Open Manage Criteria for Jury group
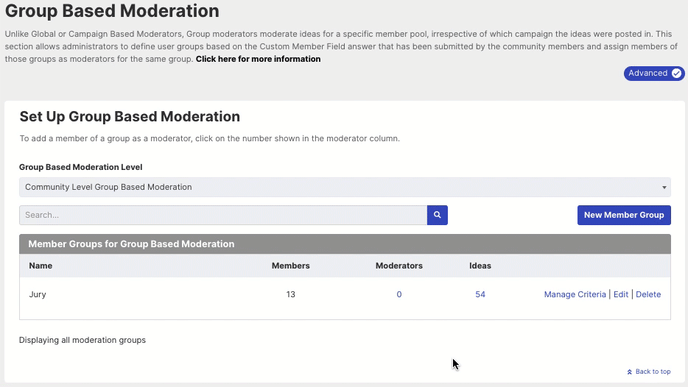 (575, 294)
